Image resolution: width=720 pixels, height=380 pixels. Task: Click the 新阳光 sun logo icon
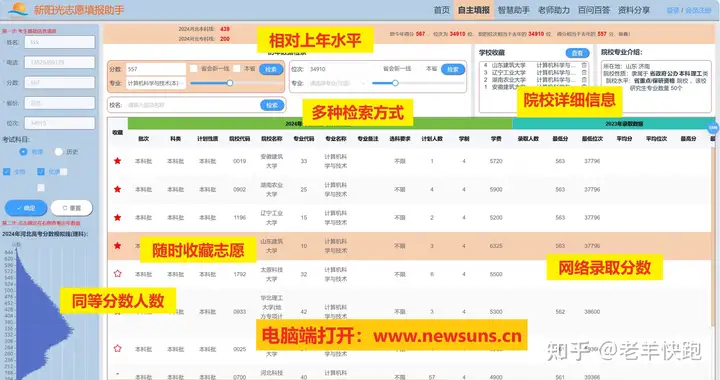tap(18, 10)
